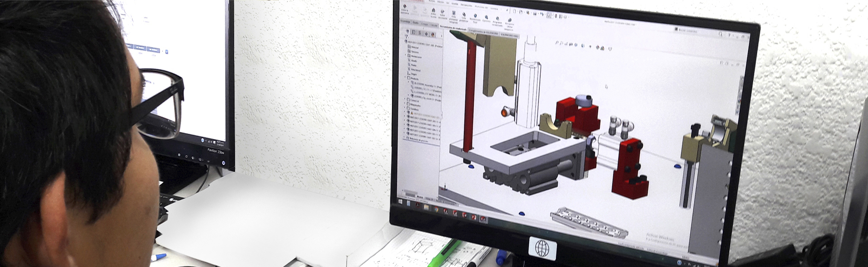Viewport: 868px width, 267px height.
Task: Open the File Explorer folder on the taskbar
Action: coord(426,207)
